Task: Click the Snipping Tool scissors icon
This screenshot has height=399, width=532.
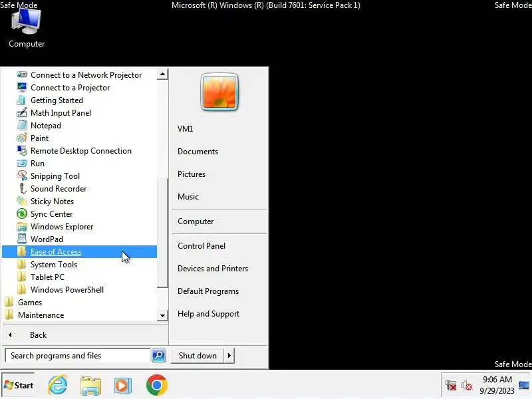Action: [x=22, y=176]
